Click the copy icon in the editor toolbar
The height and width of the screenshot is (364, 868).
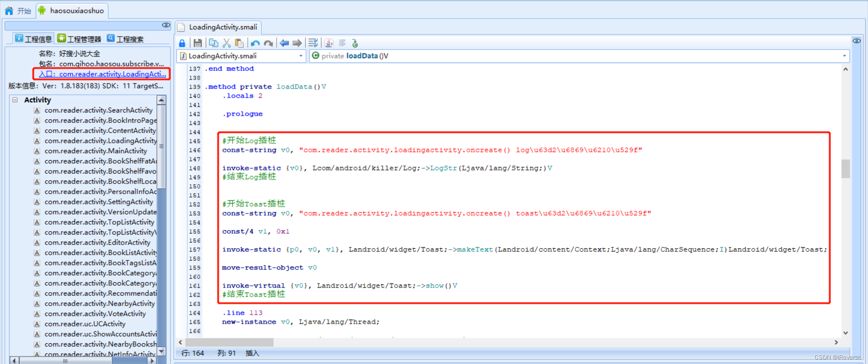point(213,43)
